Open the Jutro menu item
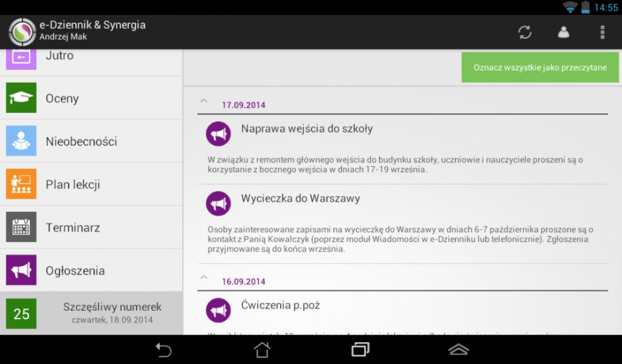Image resolution: width=622 pixels, height=364 pixels. click(91, 62)
